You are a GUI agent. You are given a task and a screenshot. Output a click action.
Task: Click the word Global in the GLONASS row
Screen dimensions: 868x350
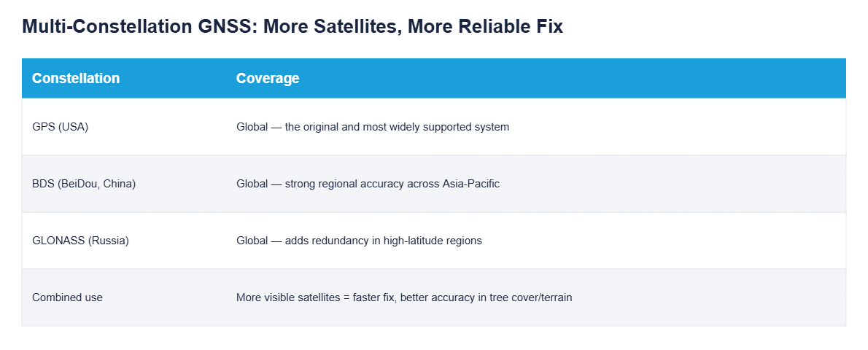click(252, 241)
